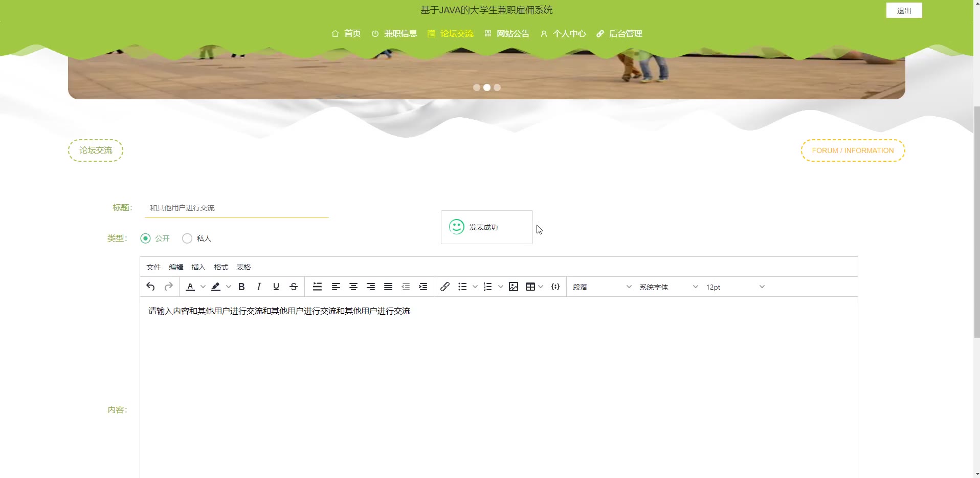Screen dimensions: 980x478
Task: Increase indent in editor
Action: point(423,287)
